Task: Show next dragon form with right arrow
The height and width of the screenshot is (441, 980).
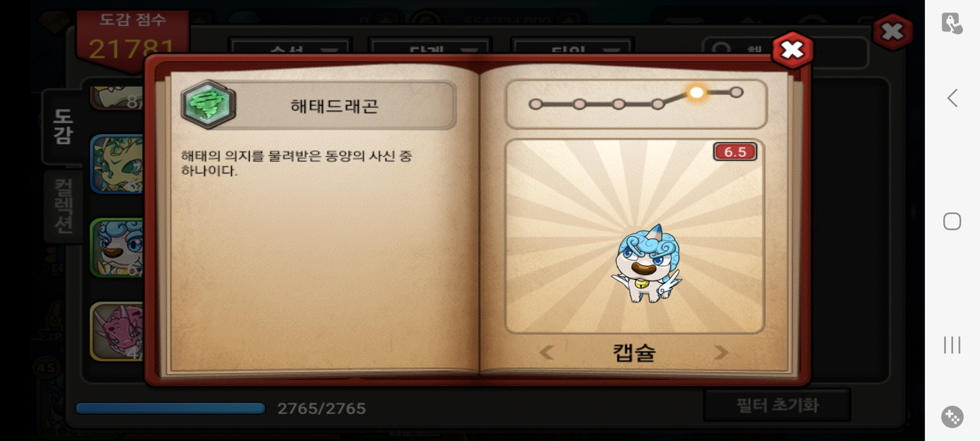Action: 721,352
